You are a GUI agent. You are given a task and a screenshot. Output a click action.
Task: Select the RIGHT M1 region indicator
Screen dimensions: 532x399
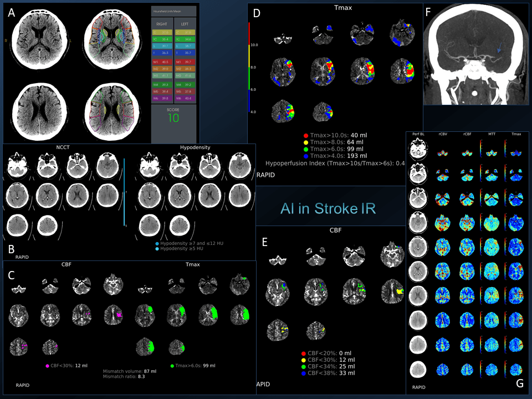coord(162,62)
